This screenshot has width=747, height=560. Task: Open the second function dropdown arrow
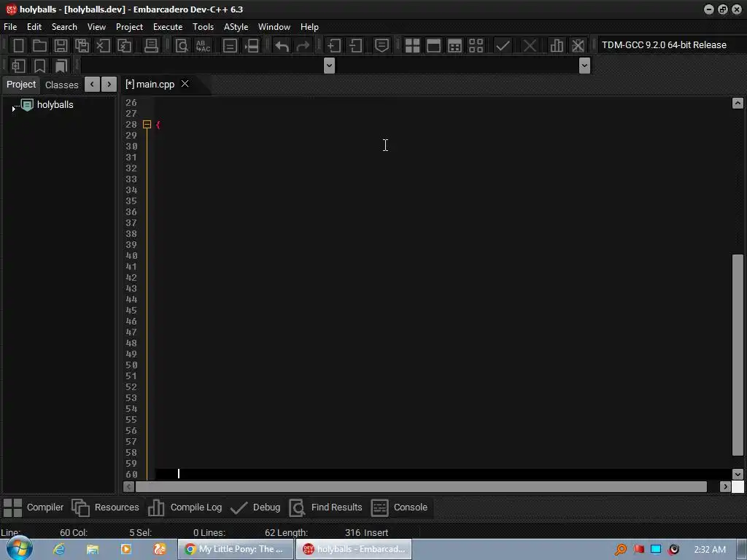584,65
